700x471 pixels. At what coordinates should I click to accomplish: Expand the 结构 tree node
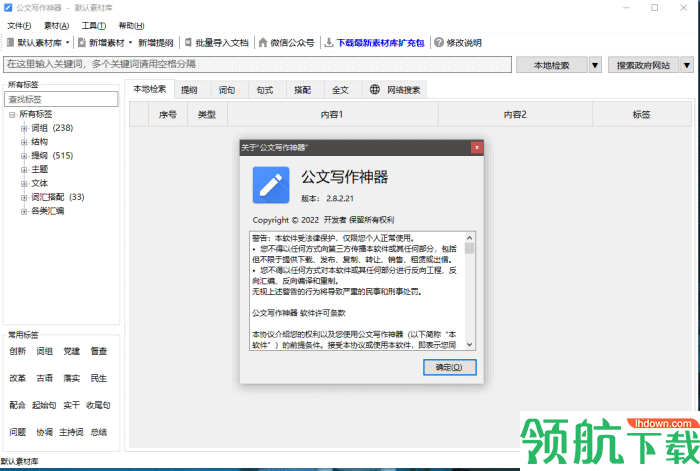click(x=24, y=142)
